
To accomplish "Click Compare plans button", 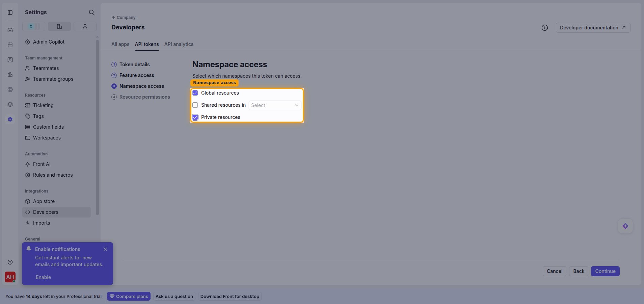I will [x=129, y=297].
